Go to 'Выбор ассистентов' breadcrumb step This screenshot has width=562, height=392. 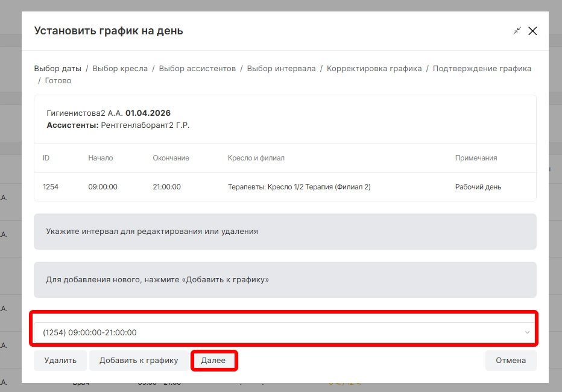point(198,68)
